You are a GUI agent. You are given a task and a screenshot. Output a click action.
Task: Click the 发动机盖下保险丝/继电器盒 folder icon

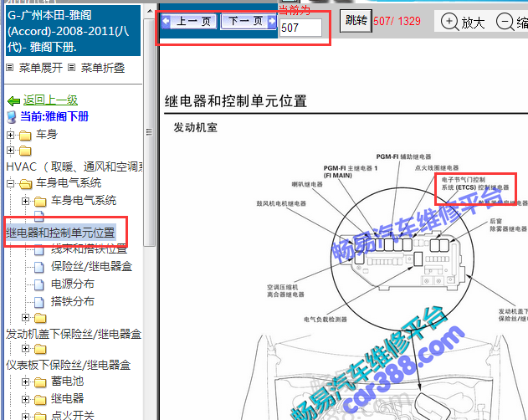[40, 318]
